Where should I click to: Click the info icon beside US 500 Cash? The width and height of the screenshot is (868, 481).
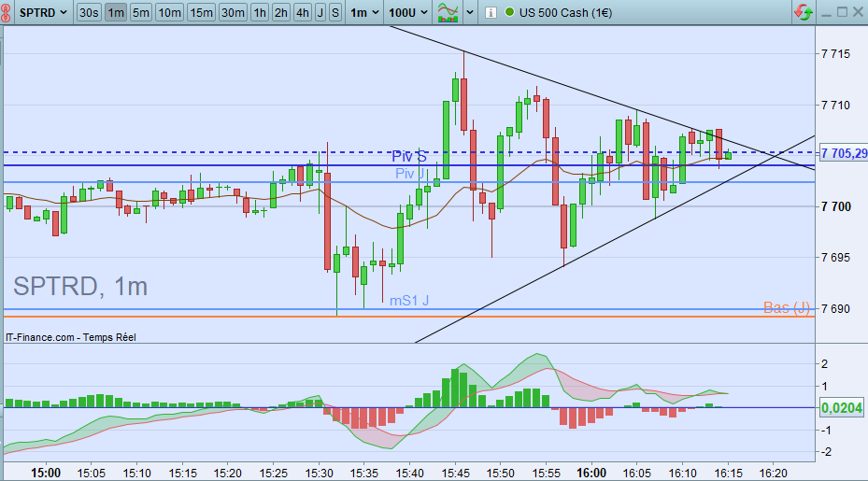click(x=491, y=12)
